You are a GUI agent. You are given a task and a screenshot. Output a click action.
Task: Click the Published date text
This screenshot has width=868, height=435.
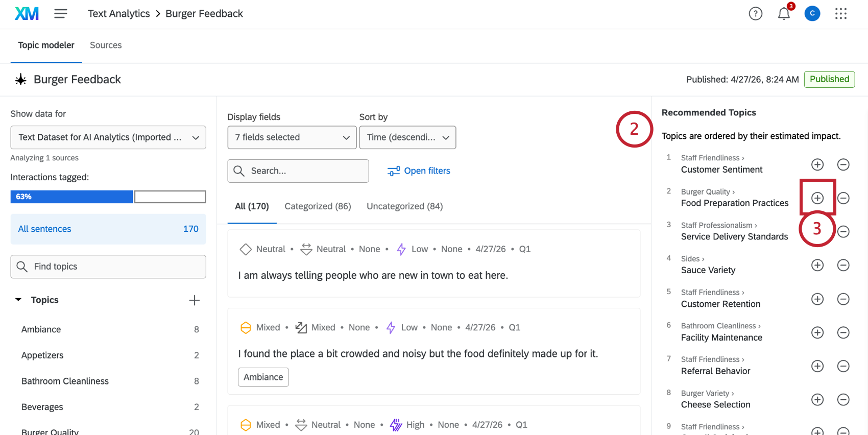click(742, 80)
